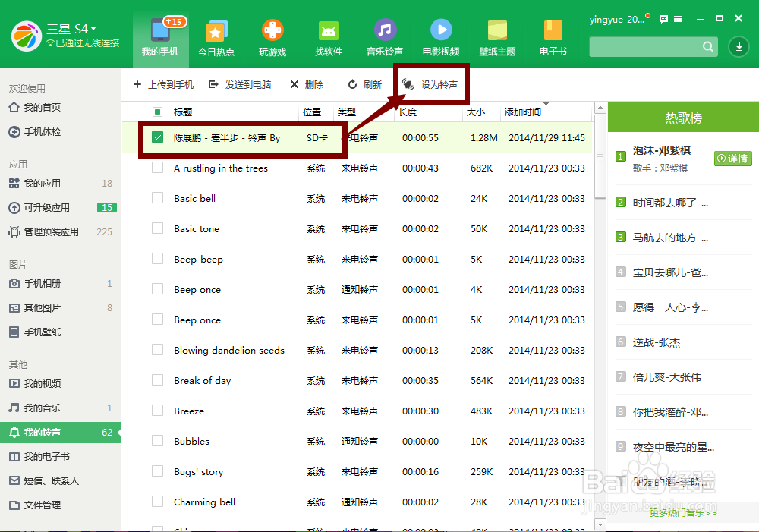Click the 手机壁纸 wallpaper icon

click(14, 332)
